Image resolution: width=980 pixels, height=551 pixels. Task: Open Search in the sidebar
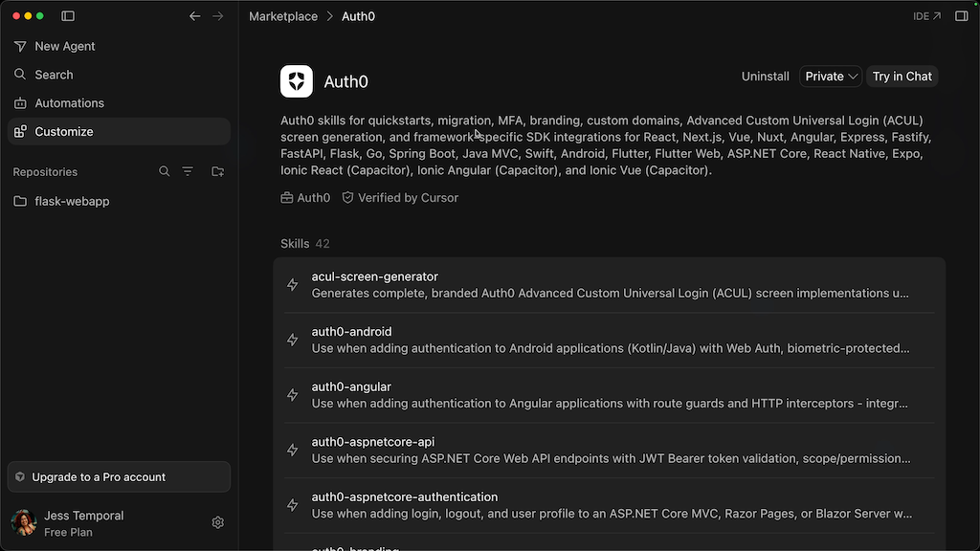click(x=119, y=75)
